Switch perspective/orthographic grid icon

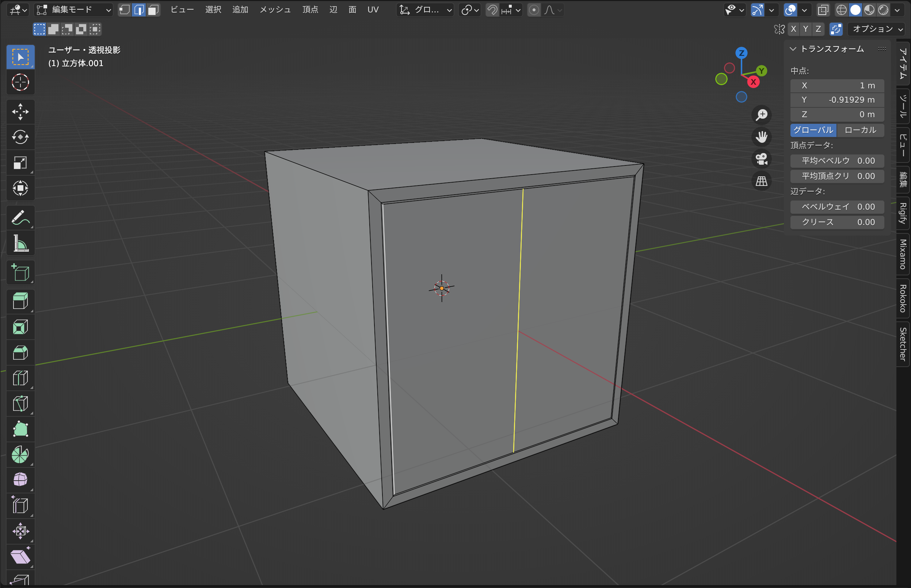pyautogui.click(x=762, y=181)
